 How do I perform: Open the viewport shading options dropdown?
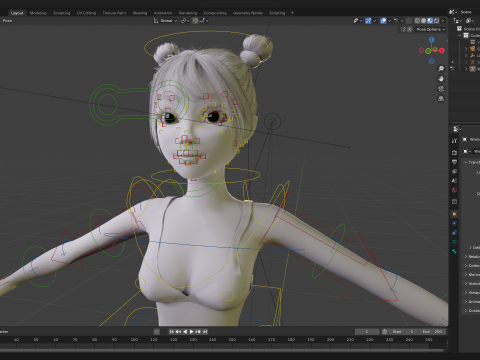[443, 21]
